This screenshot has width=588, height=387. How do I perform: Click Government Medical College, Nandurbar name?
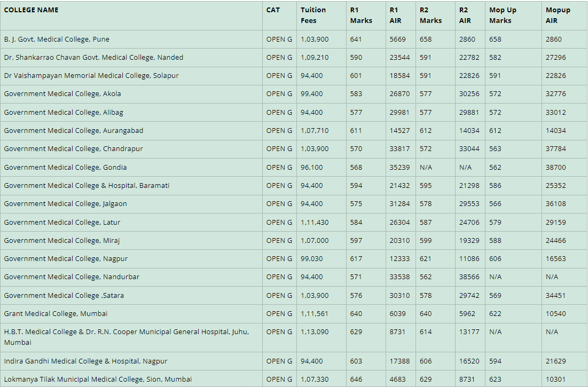pyautogui.click(x=72, y=277)
